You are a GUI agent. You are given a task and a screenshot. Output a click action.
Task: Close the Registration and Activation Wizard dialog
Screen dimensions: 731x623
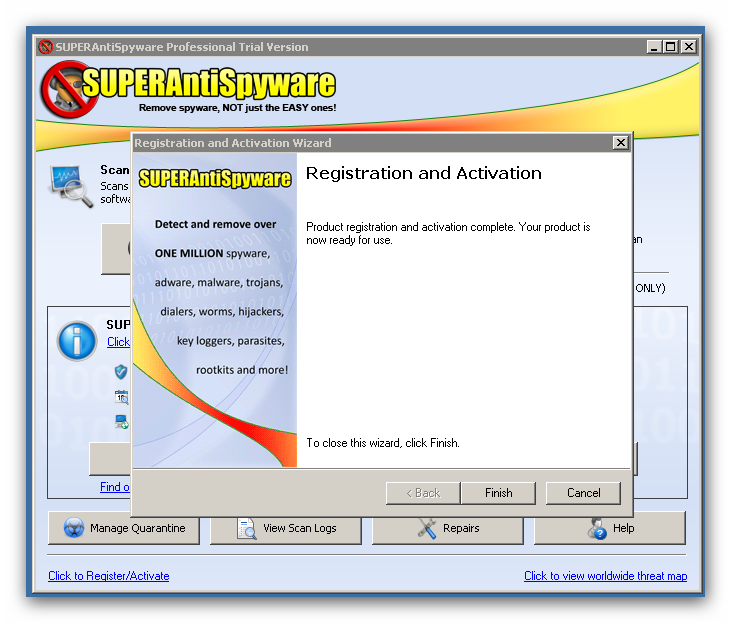621,142
